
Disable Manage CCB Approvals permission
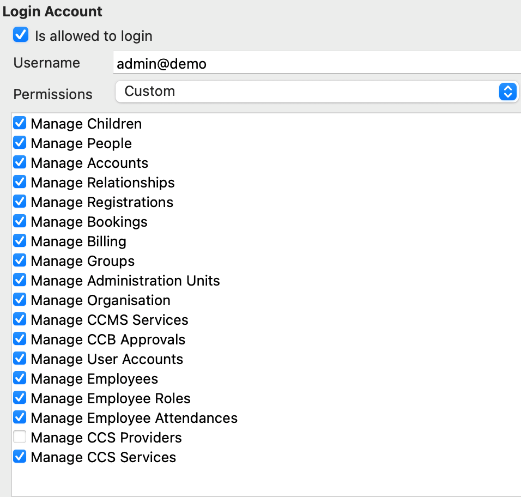pos(20,339)
